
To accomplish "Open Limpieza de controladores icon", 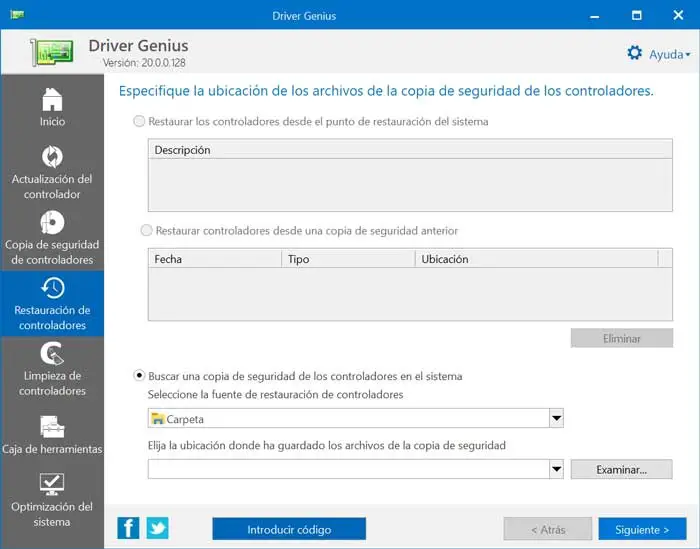I will [x=52, y=354].
